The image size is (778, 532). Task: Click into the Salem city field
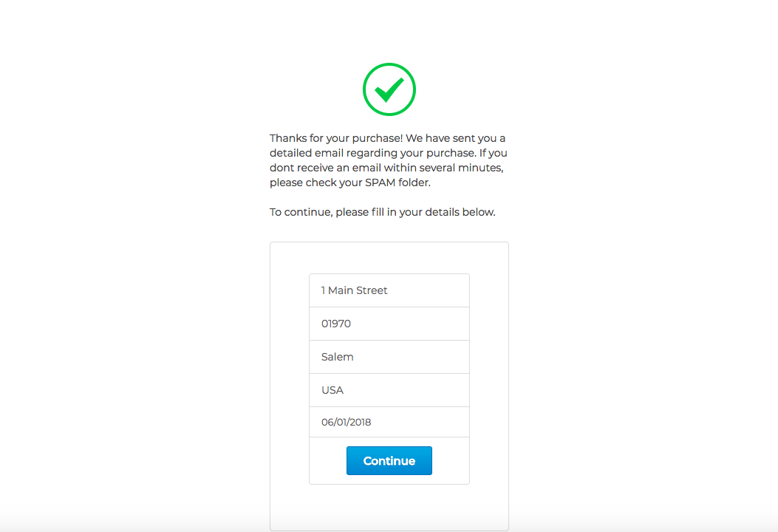click(389, 357)
